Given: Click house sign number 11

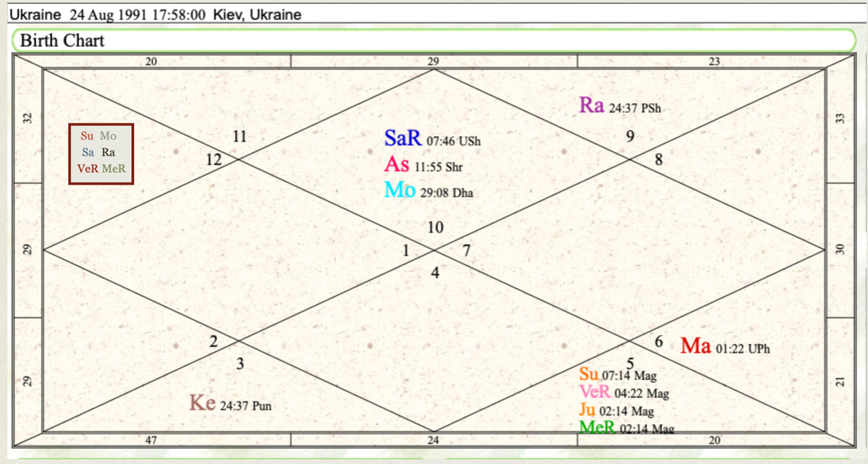Looking at the screenshot, I should (x=240, y=135).
